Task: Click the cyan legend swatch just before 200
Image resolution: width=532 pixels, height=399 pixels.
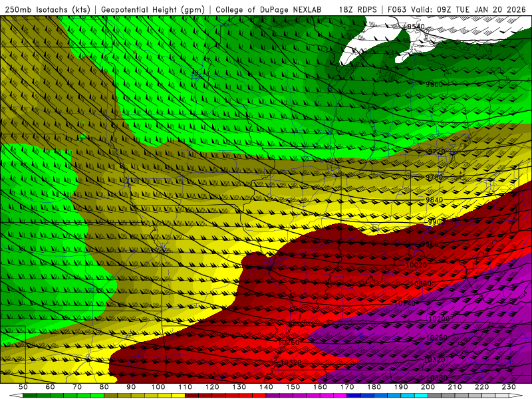Action: [x=421, y=396]
